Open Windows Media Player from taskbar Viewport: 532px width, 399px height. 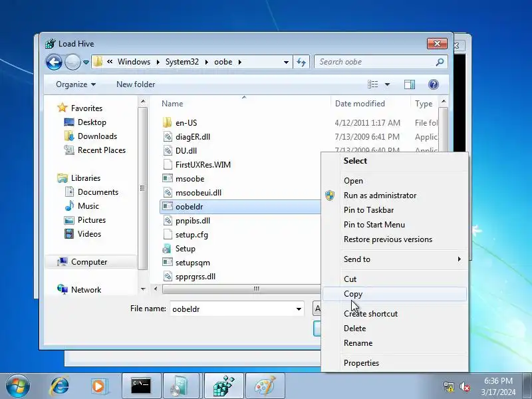click(x=99, y=386)
